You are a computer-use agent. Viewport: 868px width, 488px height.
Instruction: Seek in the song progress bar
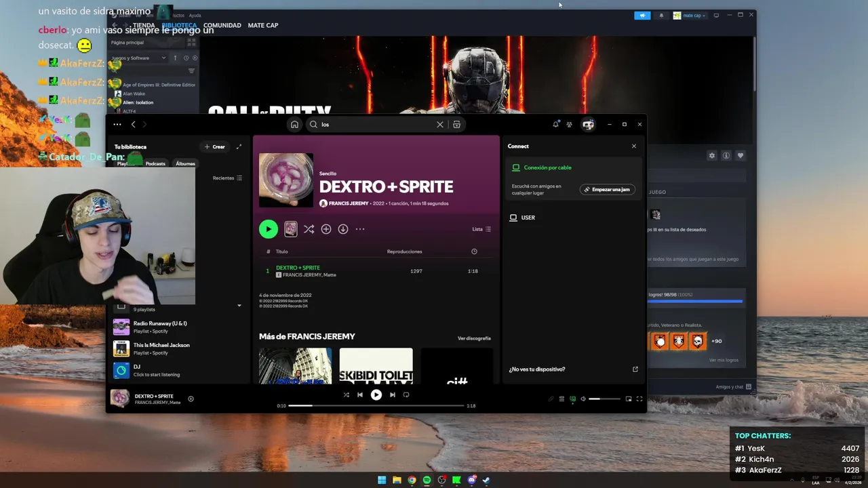pos(376,405)
